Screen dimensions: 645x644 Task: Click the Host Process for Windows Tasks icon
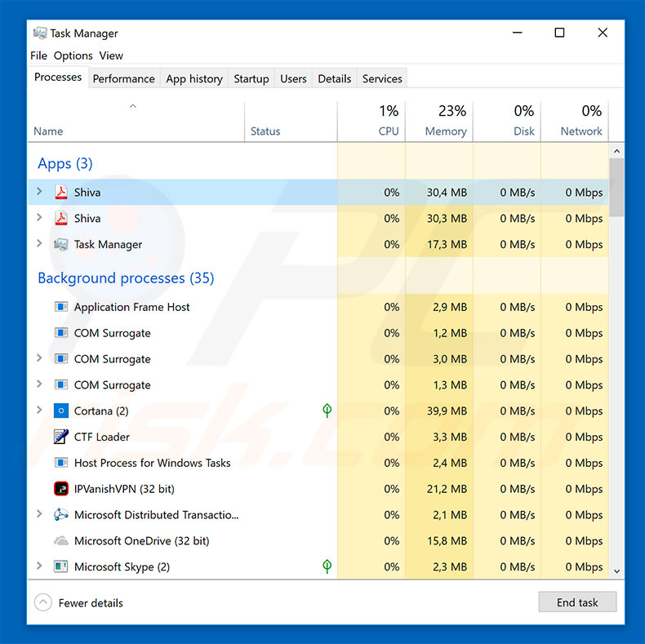[x=61, y=463]
